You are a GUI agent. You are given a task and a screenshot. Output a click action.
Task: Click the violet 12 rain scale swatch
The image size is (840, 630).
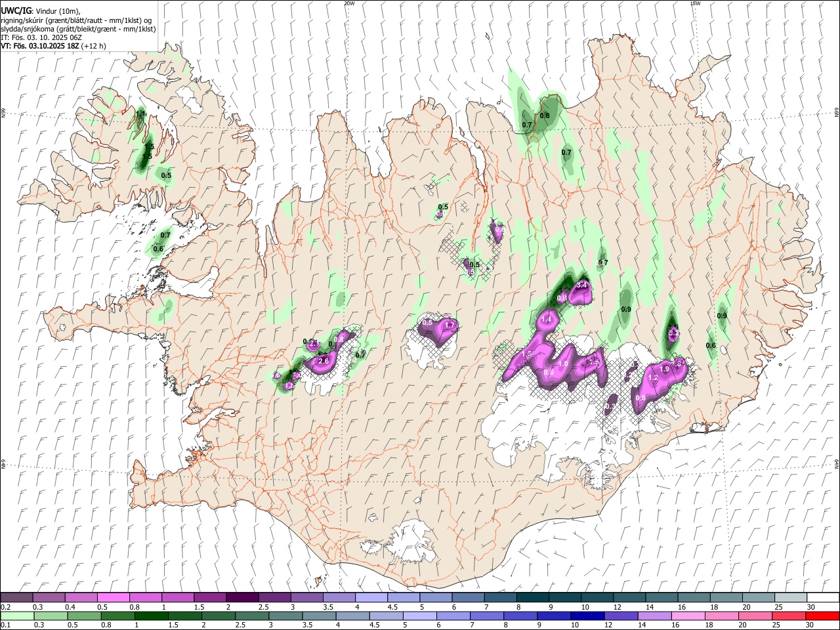620,616
